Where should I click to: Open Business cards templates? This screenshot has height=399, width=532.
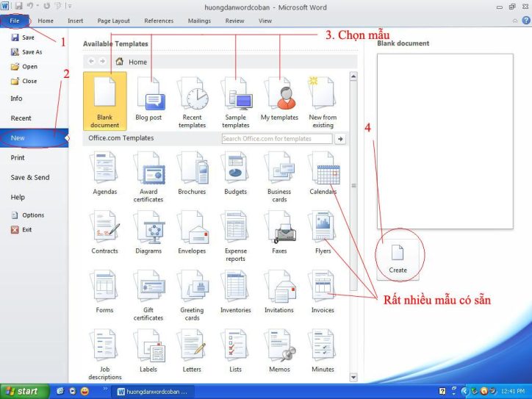pos(279,177)
